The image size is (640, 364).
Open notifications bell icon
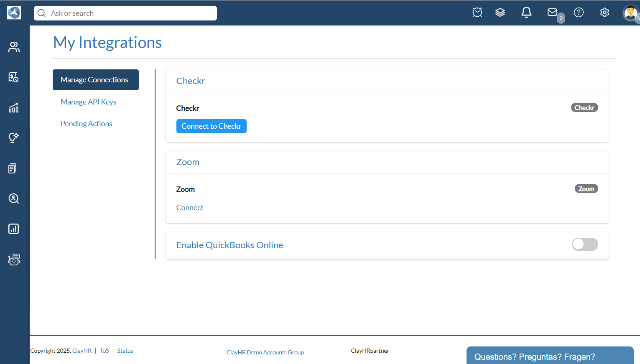526,13
